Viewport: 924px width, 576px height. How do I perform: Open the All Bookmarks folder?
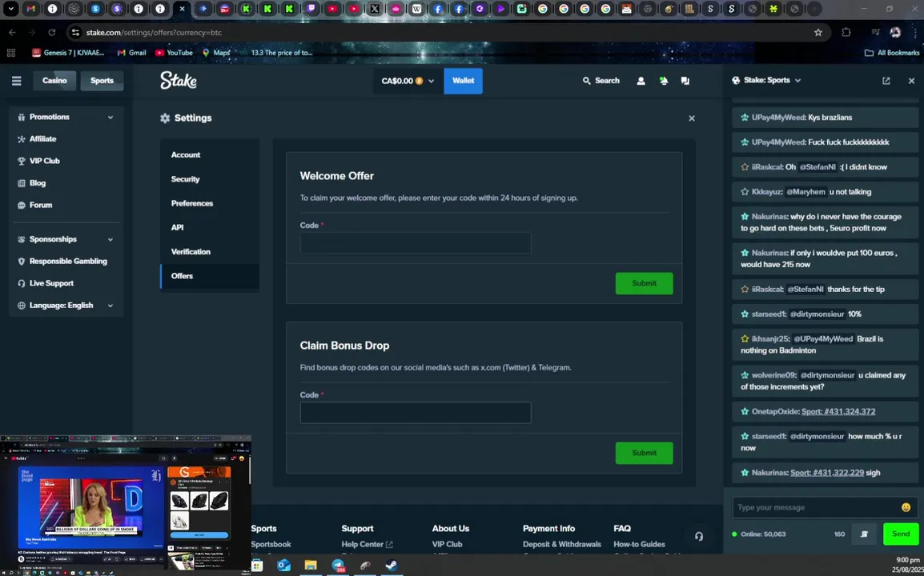(x=892, y=53)
